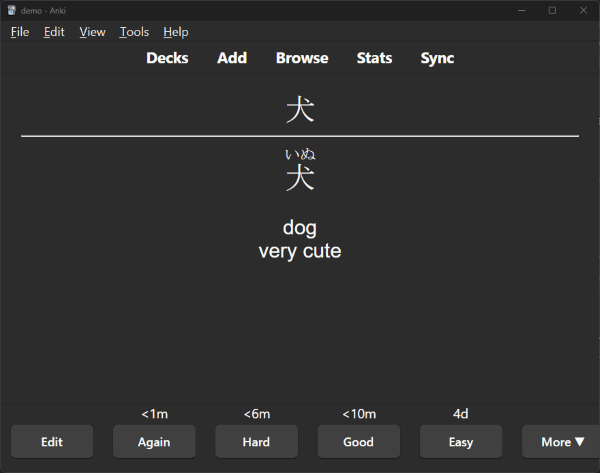The image size is (600, 473).
Task: Click the <6m interval label
Action: pyautogui.click(x=257, y=414)
